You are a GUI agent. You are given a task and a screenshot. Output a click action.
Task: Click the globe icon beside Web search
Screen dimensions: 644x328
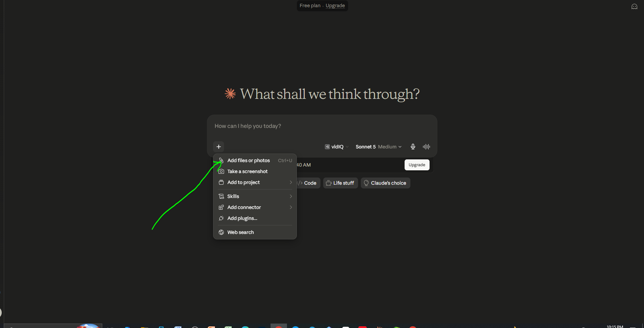click(x=221, y=232)
